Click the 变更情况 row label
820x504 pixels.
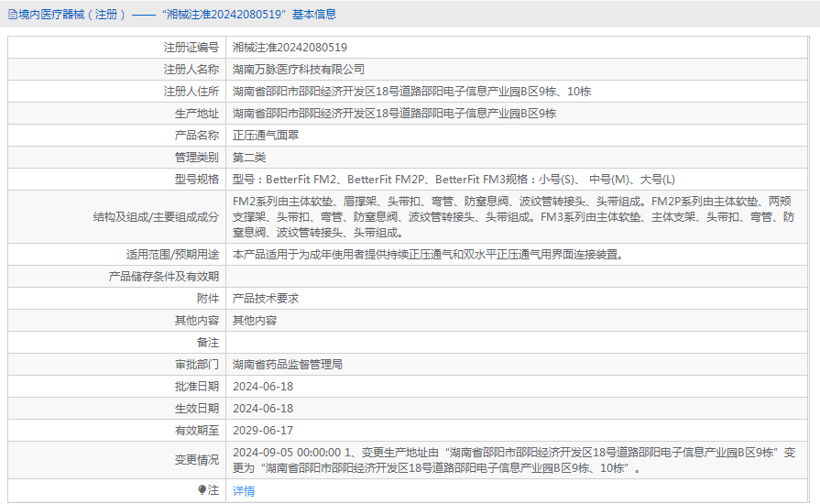(x=197, y=460)
